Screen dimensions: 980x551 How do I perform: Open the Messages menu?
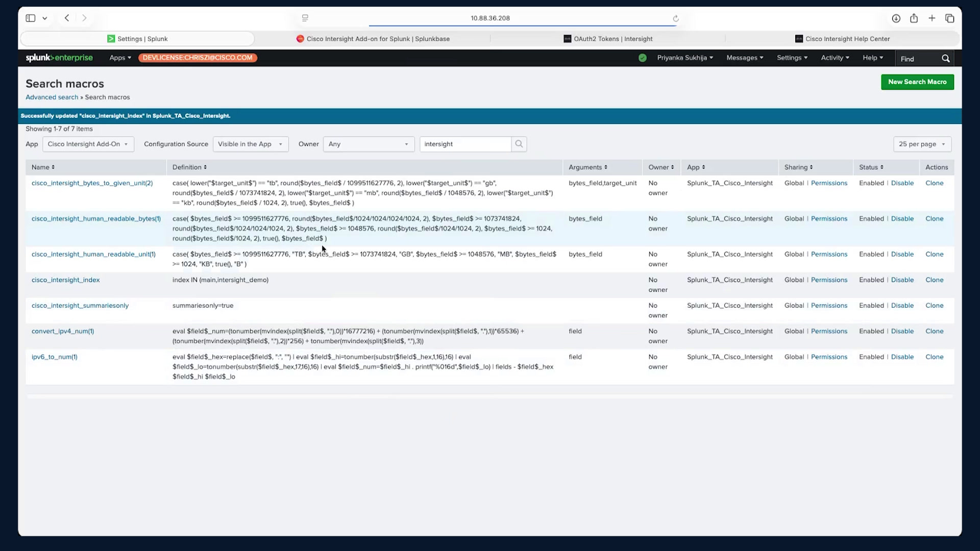(x=745, y=58)
